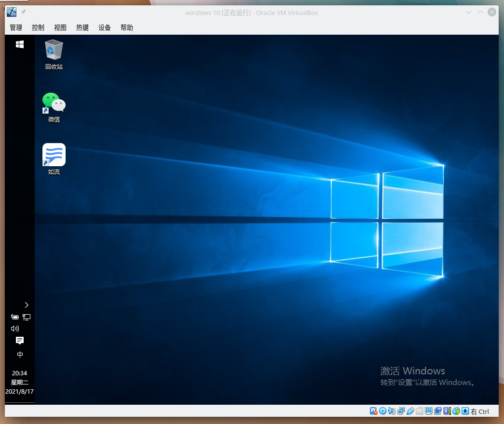Open the 管理 menu
Screen dimensions: 504x424
pos(16,27)
